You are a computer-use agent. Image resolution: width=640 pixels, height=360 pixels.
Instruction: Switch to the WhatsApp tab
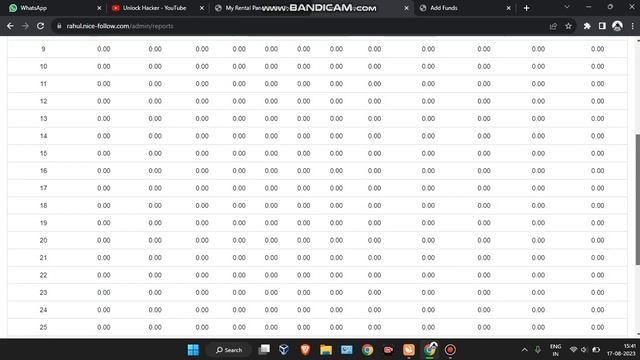click(54, 8)
